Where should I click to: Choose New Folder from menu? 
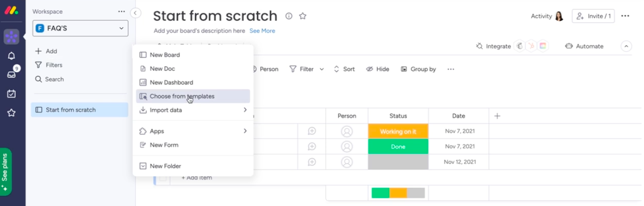tap(193, 166)
